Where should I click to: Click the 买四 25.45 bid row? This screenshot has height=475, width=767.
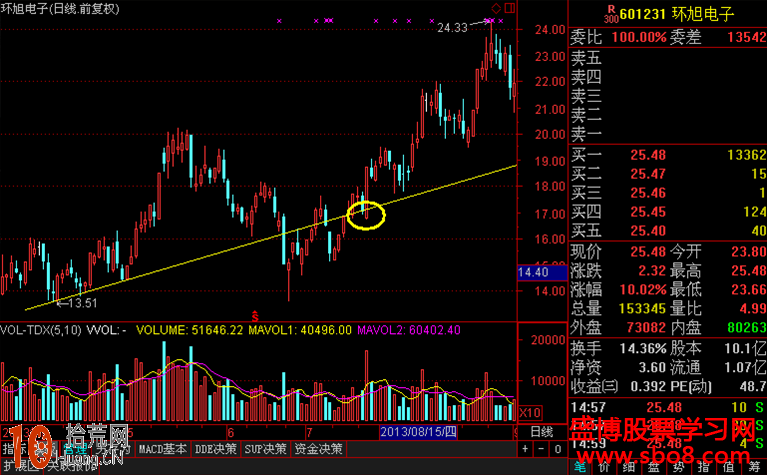(668, 212)
